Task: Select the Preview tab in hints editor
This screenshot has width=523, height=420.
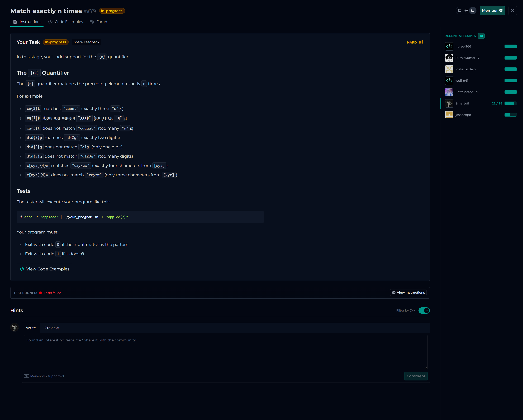Action: (x=51, y=328)
